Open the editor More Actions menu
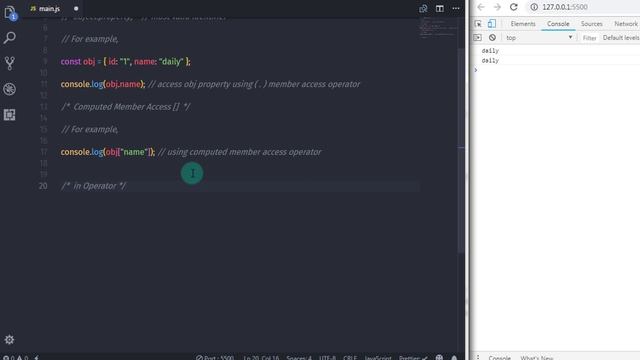This screenshot has height=360, width=640. pyautogui.click(x=456, y=9)
